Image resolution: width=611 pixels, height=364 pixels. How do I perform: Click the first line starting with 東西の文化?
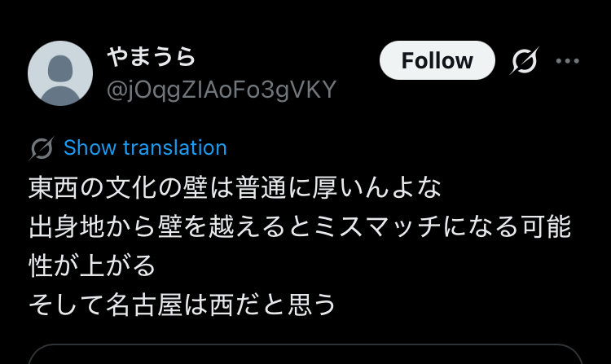pyautogui.click(x=235, y=188)
